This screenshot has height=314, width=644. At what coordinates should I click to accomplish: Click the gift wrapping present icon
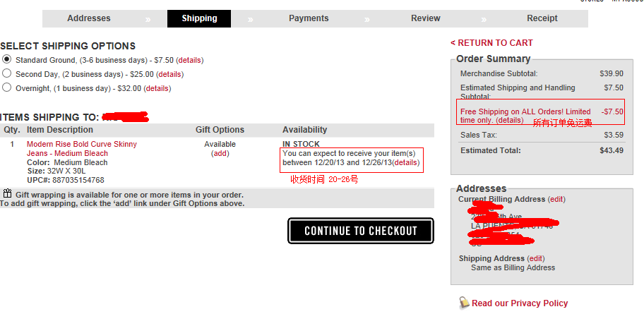click(x=7, y=193)
